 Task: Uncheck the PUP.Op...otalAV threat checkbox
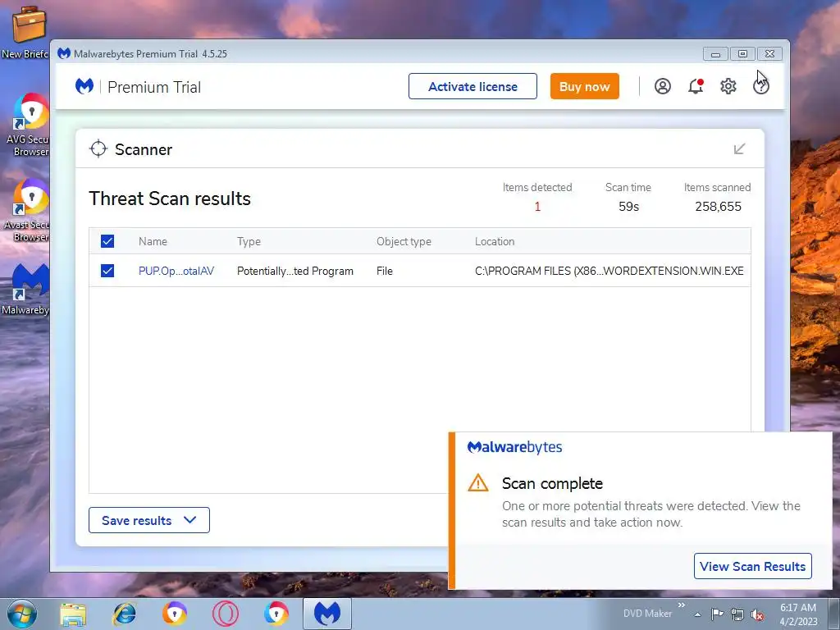coord(107,271)
